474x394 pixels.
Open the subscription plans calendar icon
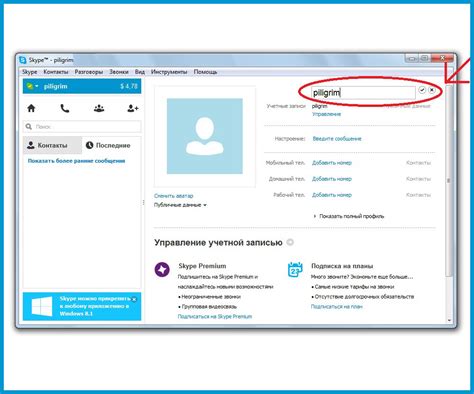pyautogui.click(x=295, y=269)
